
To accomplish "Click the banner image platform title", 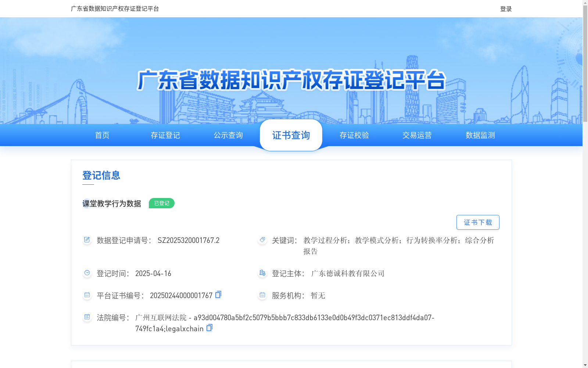I will tap(291, 80).
